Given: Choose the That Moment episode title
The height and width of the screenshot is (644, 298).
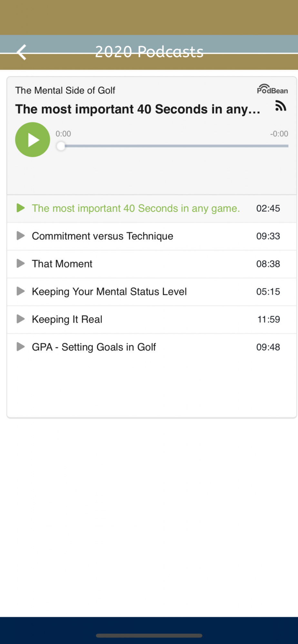Looking at the screenshot, I should coord(62,264).
